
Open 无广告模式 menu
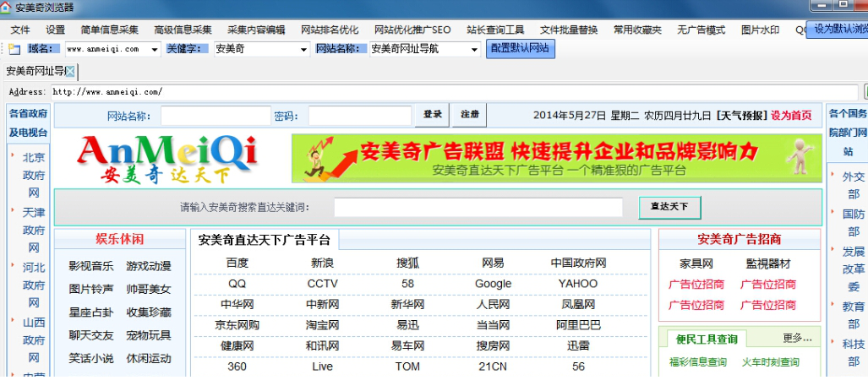701,30
